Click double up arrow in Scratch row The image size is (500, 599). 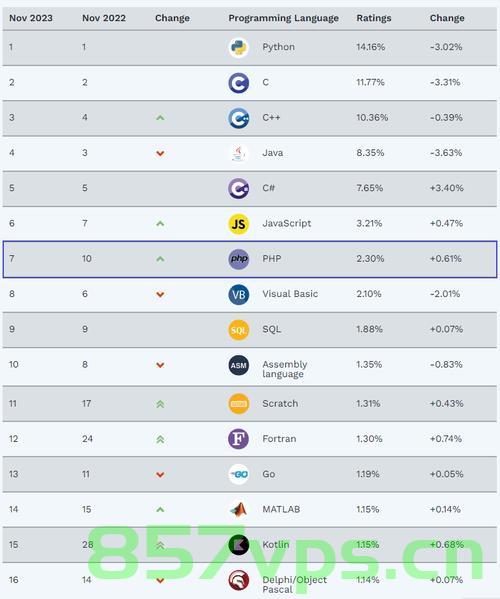coord(160,404)
